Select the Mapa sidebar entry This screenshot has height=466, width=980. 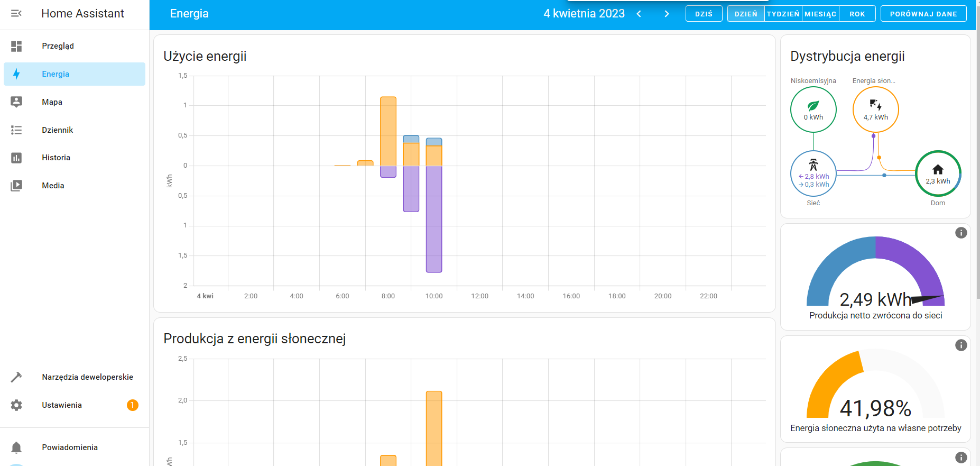[x=75, y=102]
